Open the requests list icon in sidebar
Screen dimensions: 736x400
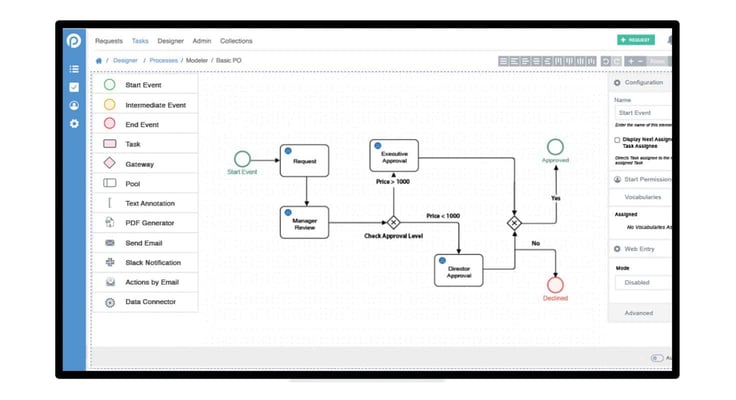click(74, 69)
